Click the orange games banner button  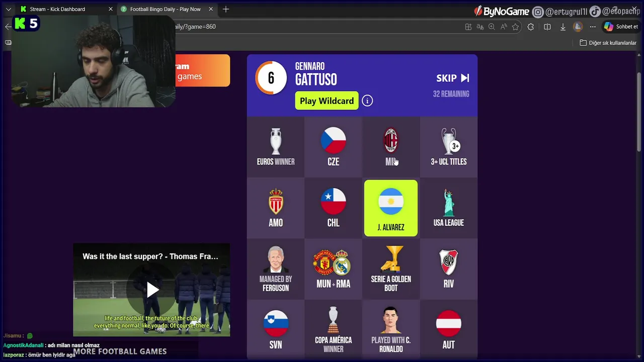click(x=202, y=71)
